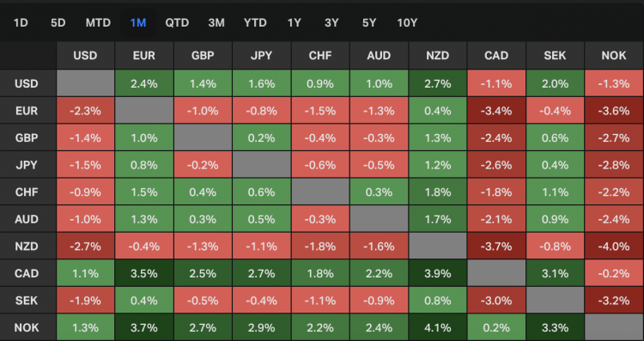The width and height of the screenshot is (644, 341).
Task: Open the EUR/CAD cell showing -3.4%
Action: pyautogui.click(x=496, y=111)
